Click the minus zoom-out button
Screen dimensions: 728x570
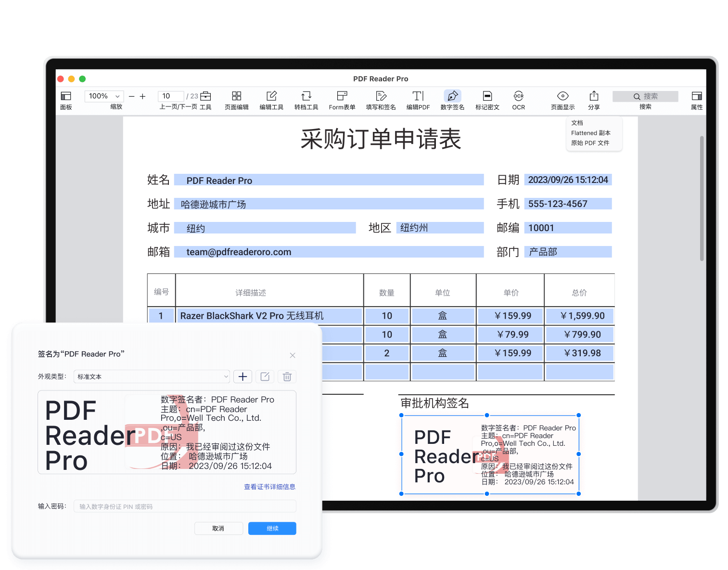(x=131, y=96)
